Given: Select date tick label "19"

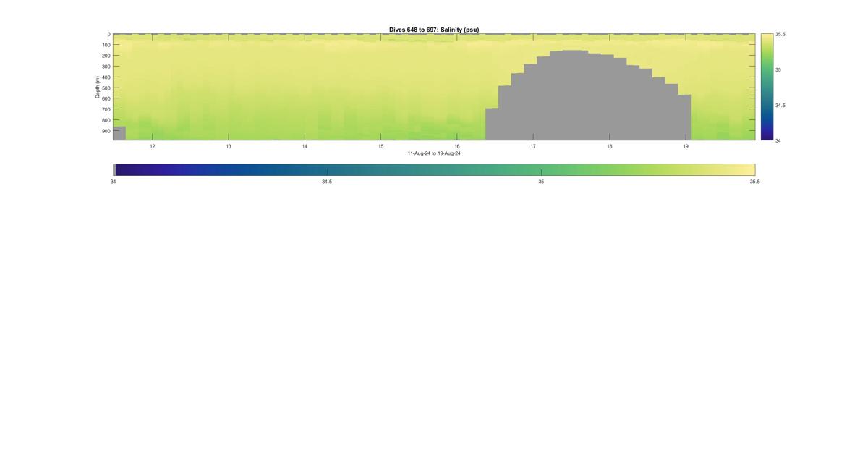Looking at the screenshot, I should (686, 146).
